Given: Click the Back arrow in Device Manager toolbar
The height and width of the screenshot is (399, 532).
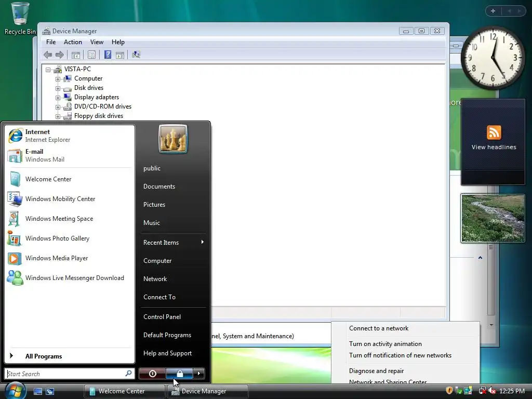Looking at the screenshot, I should [48, 55].
